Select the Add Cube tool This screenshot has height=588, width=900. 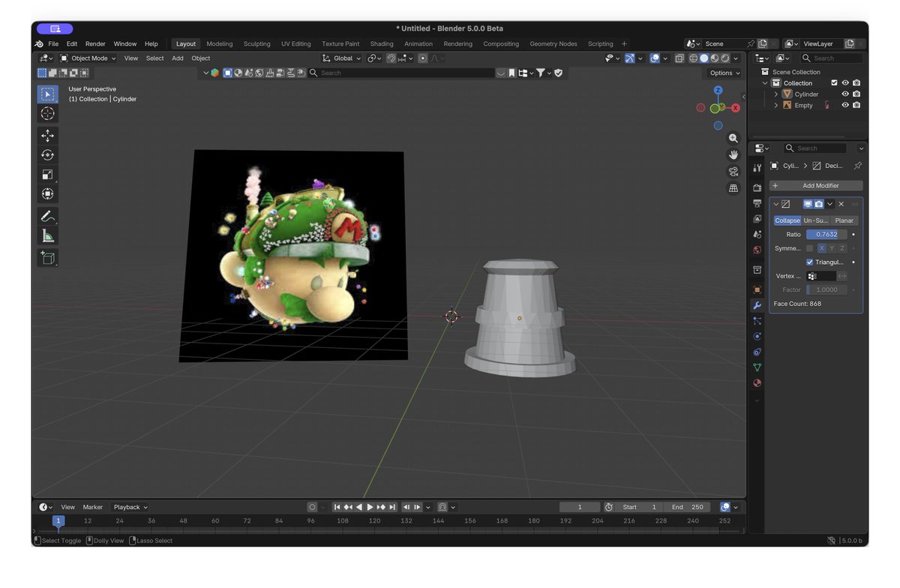click(47, 258)
